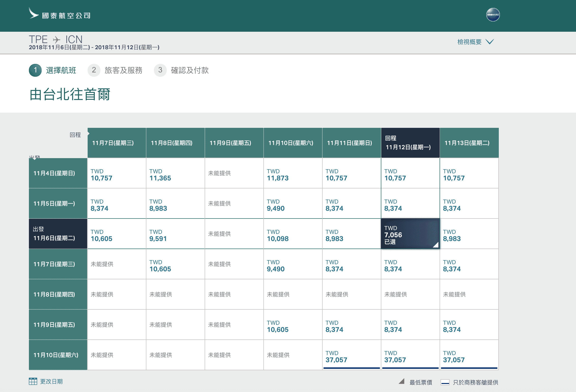This screenshot has height=392, width=576.
Task: Click the 最低票價 legend triangle icon
Action: point(402,381)
